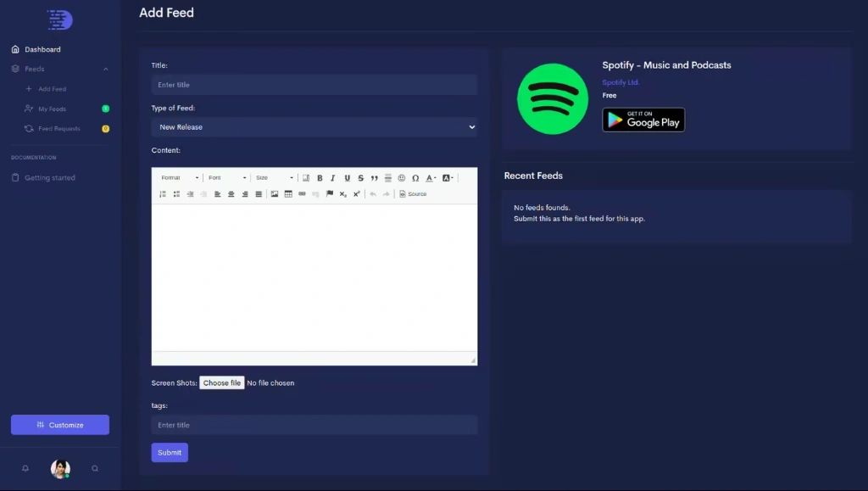Click the Spotify - Music and Podcasts title
Viewport: 868px width, 491px height.
click(666, 64)
